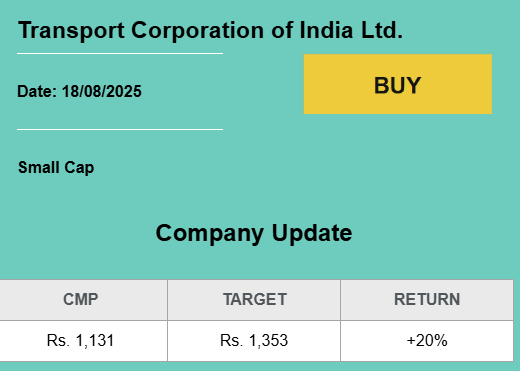Select the 18/08/2025 date value
The height and width of the screenshot is (371, 520).
102,91
